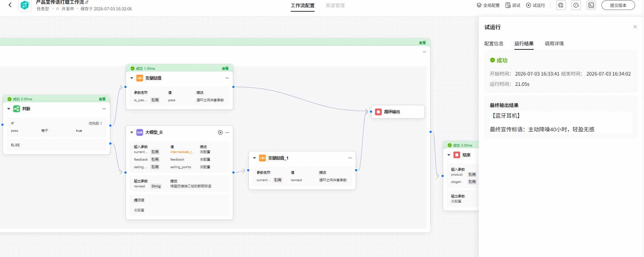Click the 21.05s run time value
The image size is (644, 257).
pyautogui.click(x=522, y=84)
